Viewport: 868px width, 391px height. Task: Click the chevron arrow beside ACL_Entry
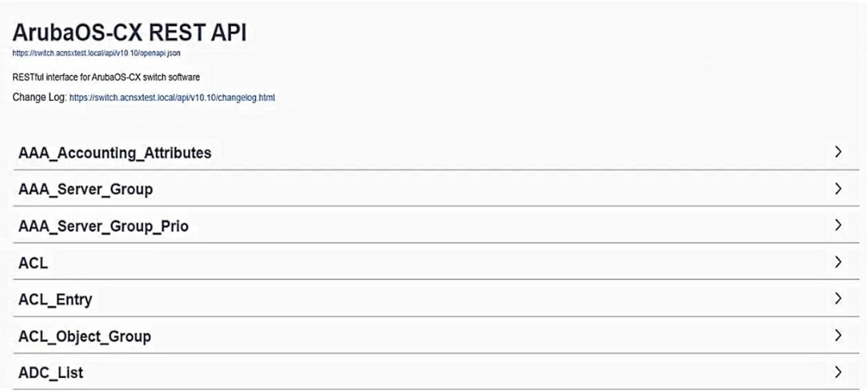(x=837, y=299)
